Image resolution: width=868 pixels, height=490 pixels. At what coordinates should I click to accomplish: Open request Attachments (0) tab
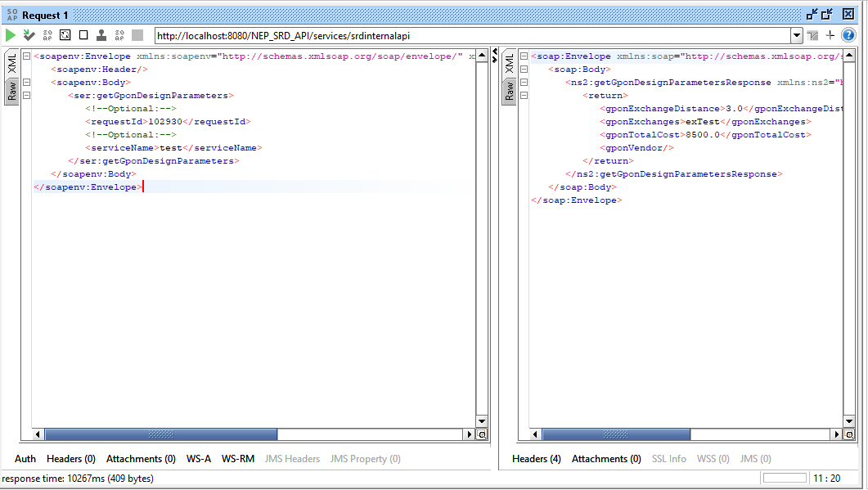(x=141, y=459)
